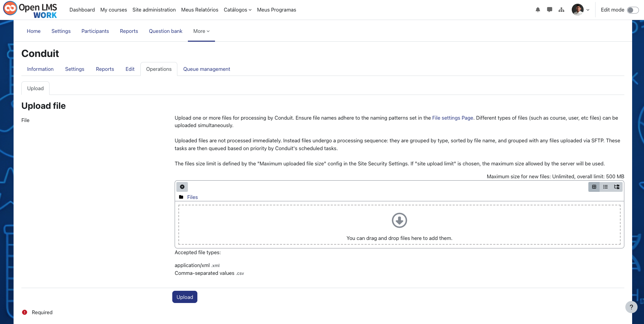Switch to the Queue management tab
This screenshot has width=644, height=324.
207,69
